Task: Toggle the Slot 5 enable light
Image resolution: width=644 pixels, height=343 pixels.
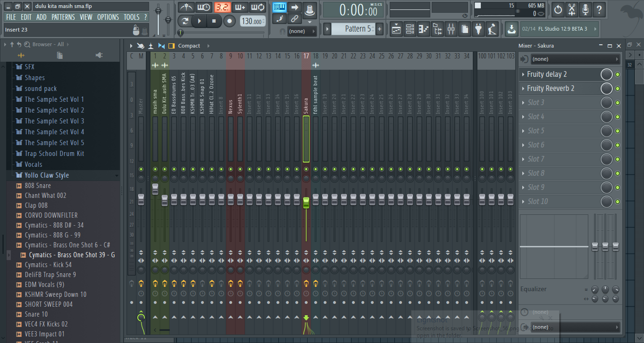Action: pos(618,131)
